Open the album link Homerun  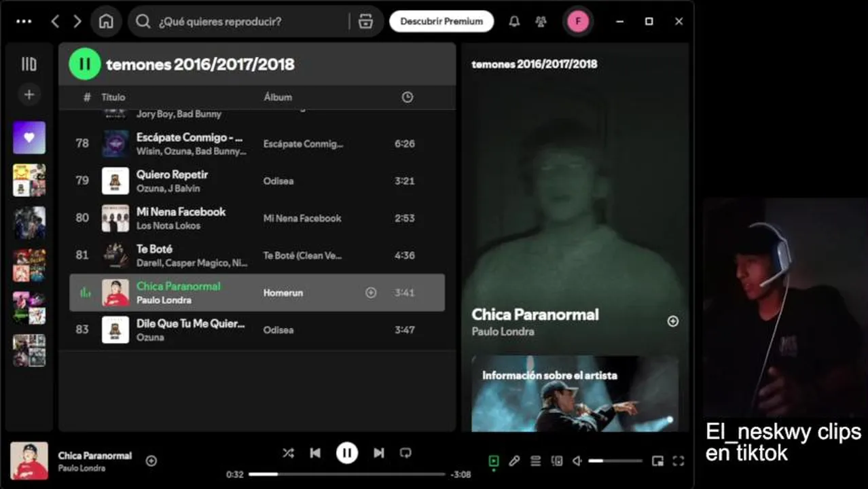point(283,293)
